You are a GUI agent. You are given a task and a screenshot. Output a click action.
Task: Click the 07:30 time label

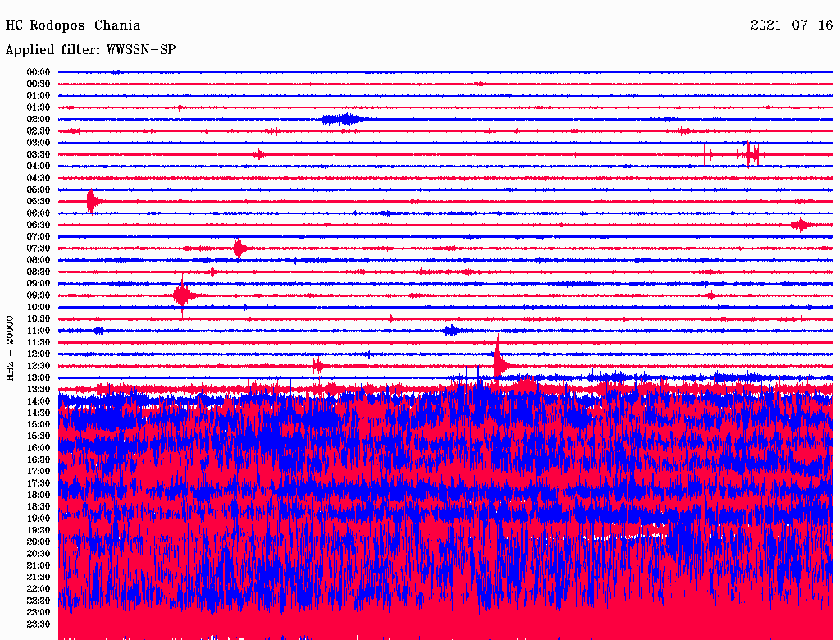click(39, 248)
